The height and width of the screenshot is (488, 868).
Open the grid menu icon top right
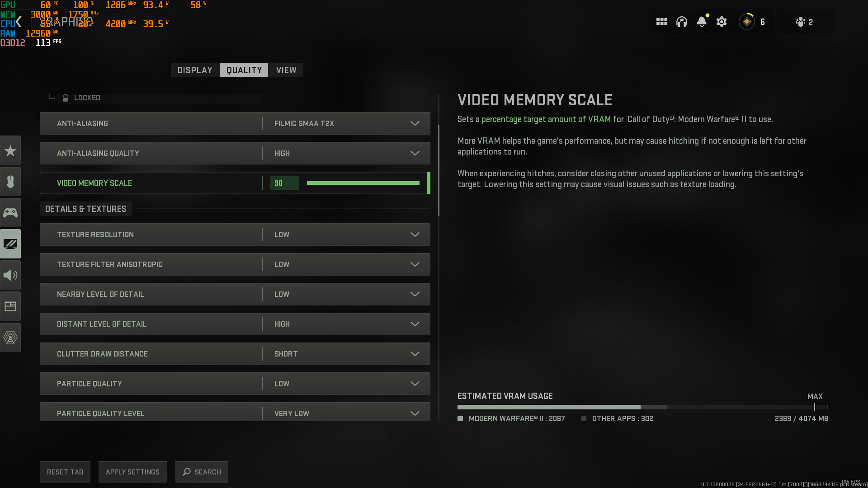point(661,22)
